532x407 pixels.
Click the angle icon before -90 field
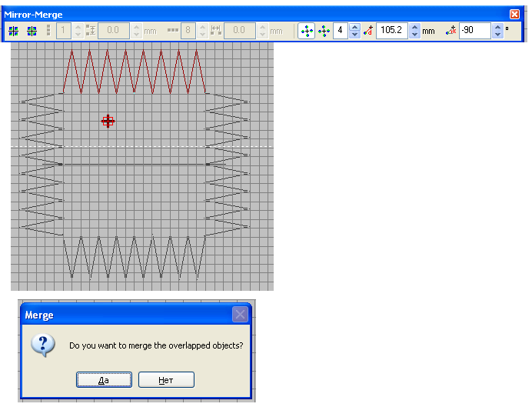pyautogui.click(x=451, y=32)
